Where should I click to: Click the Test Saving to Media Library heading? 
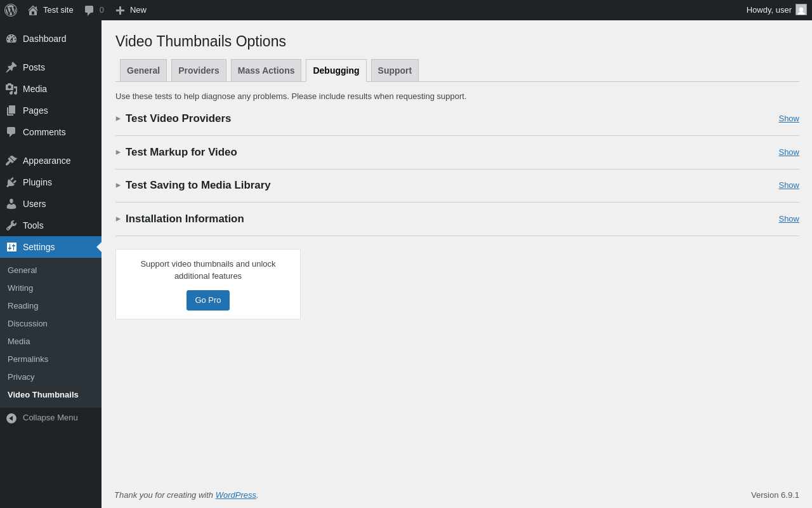pyautogui.click(x=198, y=185)
